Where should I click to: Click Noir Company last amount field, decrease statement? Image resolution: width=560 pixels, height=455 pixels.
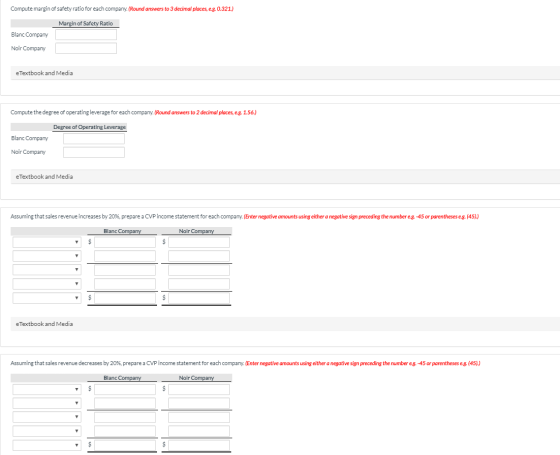click(x=199, y=445)
